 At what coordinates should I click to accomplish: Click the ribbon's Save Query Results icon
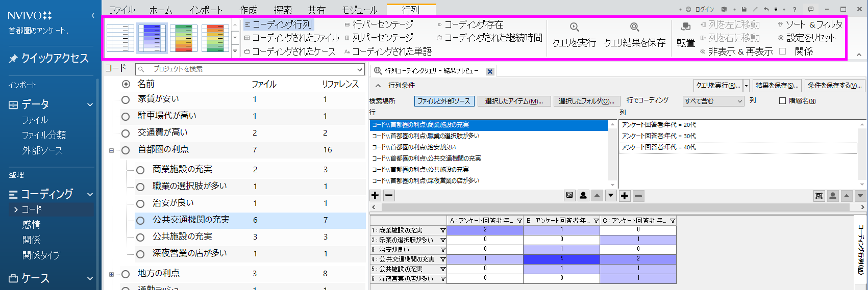pos(634,28)
